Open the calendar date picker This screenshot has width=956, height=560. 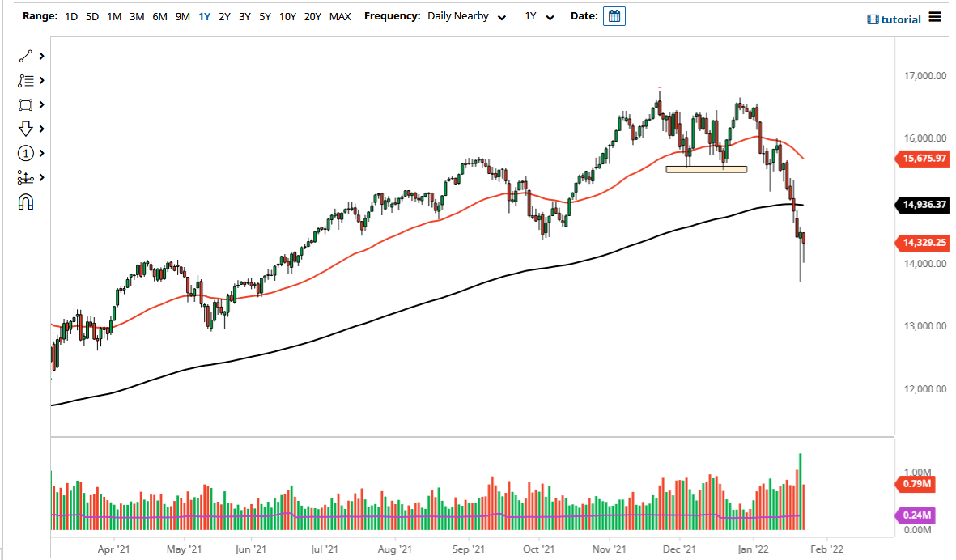[614, 15]
